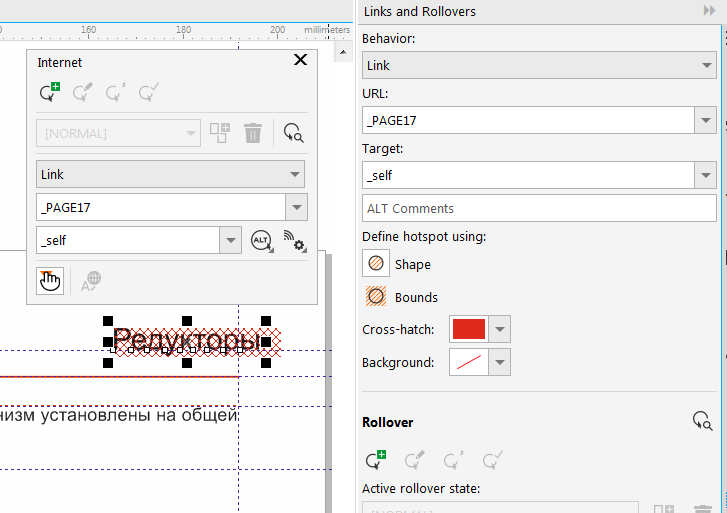This screenshot has width=727, height=513.
Task: Select Bounds hotspot option
Action: pos(376,296)
